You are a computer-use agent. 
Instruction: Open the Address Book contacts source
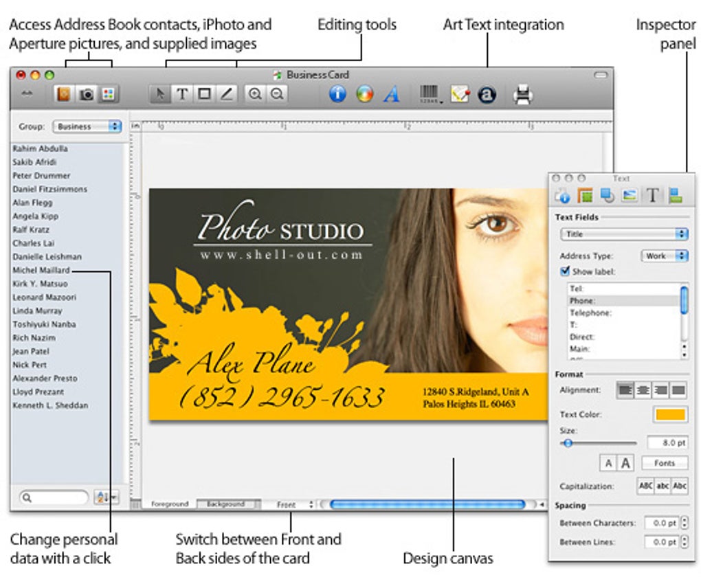coord(63,94)
